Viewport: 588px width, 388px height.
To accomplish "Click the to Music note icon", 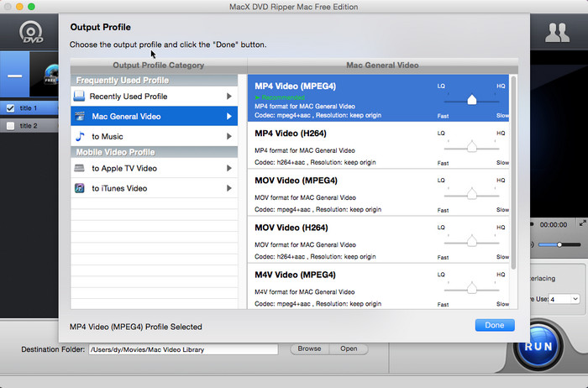I will pyautogui.click(x=80, y=136).
